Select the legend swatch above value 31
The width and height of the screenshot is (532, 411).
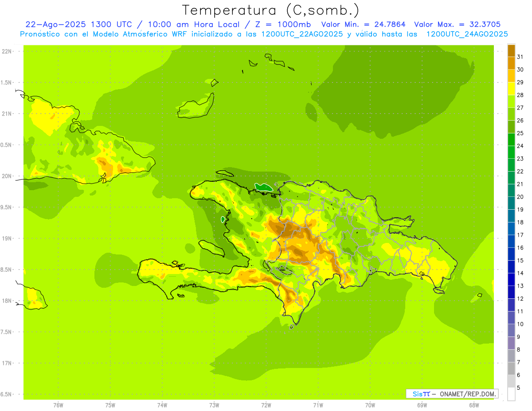pyautogui.click(x=511, y=51)
